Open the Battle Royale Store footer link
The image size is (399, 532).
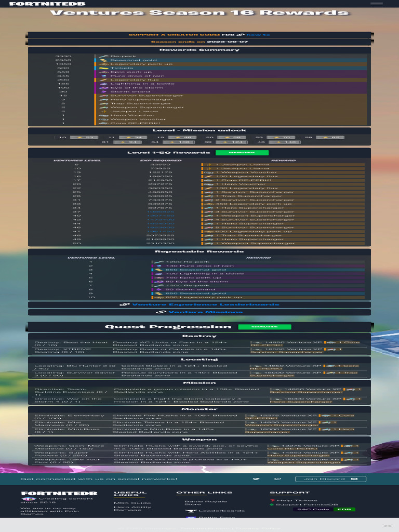[x=206, y=503]
